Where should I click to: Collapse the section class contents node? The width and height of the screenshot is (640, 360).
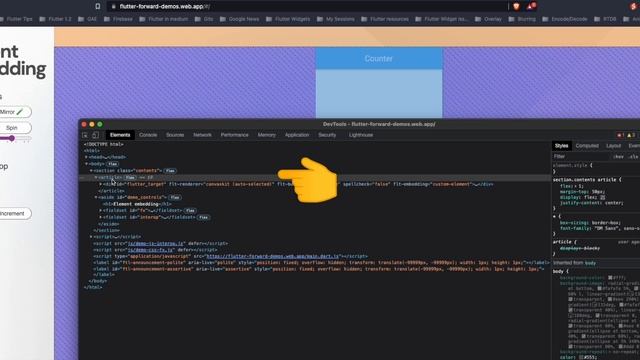click(91, 171)
